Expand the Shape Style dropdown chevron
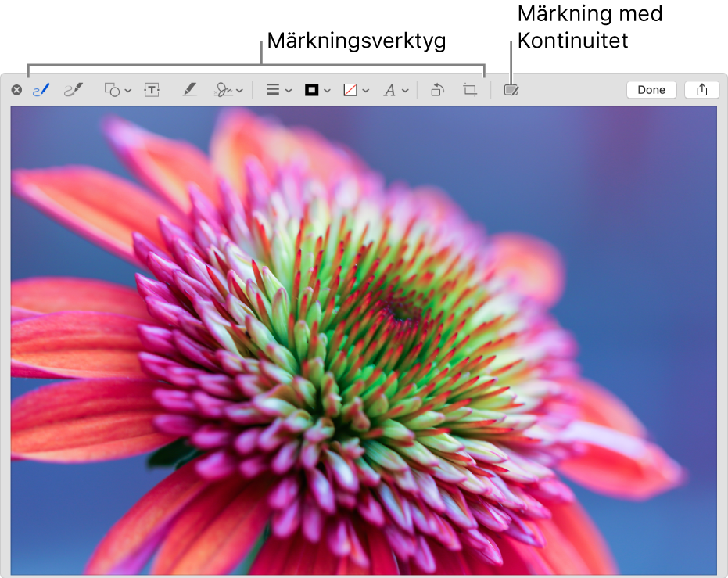This screenshot has height=578, width=728. [x=289, y=91]
